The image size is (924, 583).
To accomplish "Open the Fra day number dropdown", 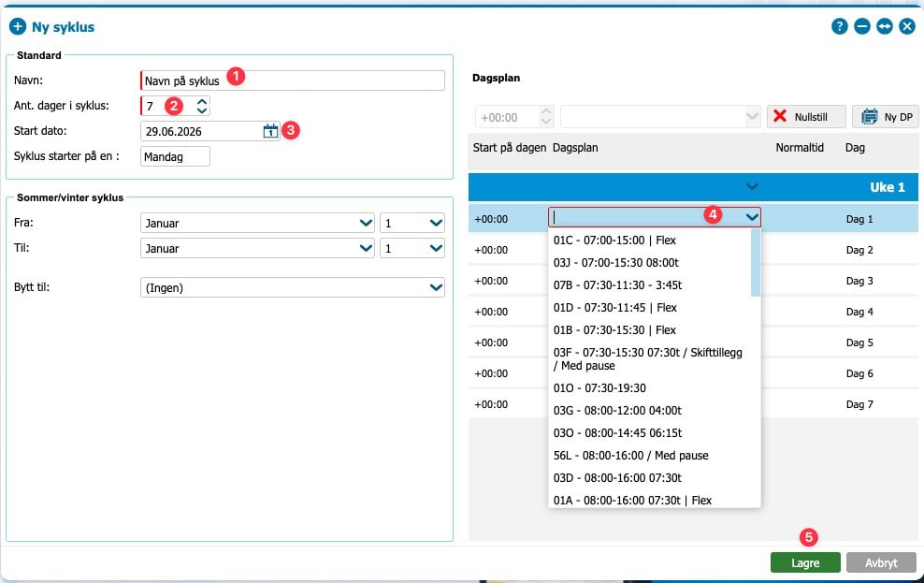I will click(x=411, y=223).
